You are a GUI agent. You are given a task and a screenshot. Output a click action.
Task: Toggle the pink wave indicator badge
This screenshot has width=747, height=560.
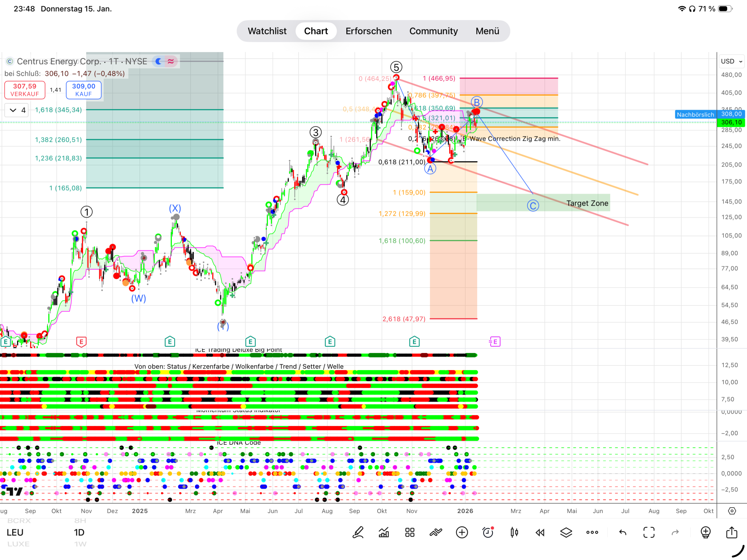[x=171, y=62]
